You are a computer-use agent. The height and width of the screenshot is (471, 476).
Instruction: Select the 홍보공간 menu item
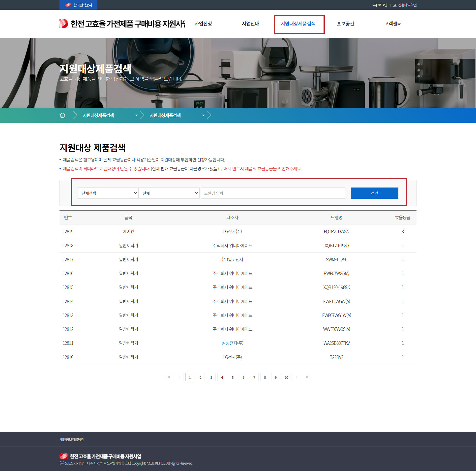[345, 24]
